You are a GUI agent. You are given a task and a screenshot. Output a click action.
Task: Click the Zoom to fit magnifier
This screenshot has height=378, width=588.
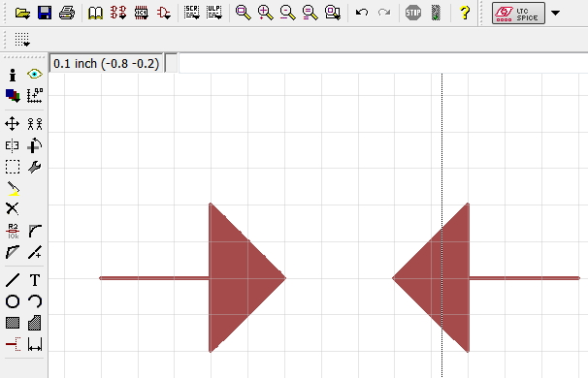tap(243, 13)
